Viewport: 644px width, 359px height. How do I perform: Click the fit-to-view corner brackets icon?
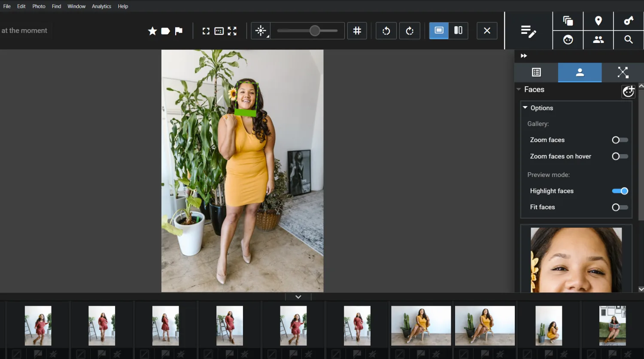pos(206,31)
